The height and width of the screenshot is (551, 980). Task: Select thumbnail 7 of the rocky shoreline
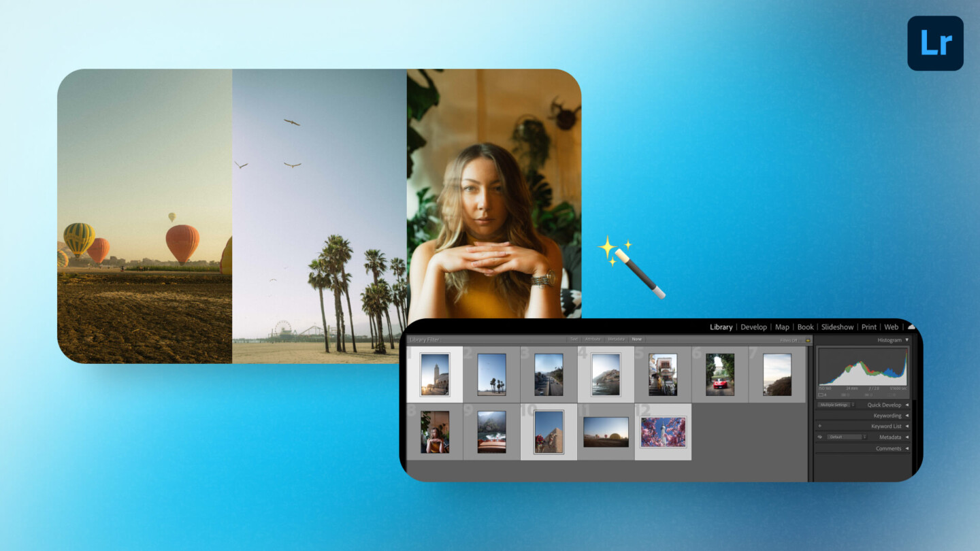(777, 374)
